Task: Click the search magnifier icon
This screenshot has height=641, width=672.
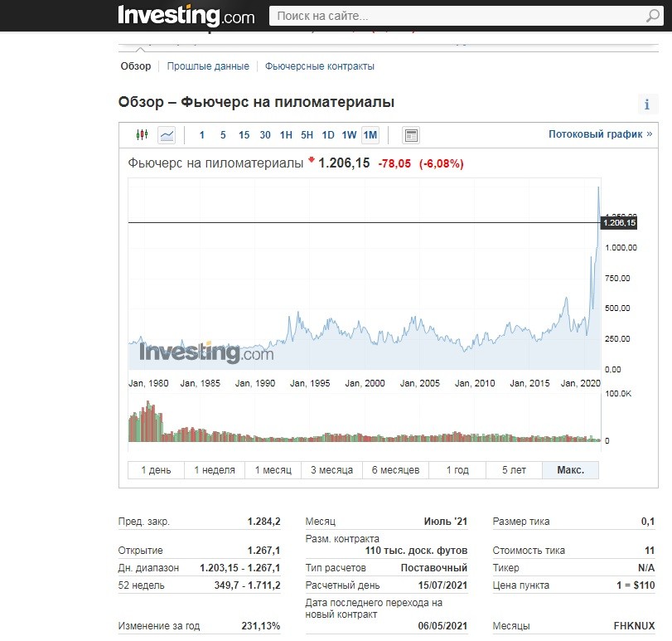Action: pos(652,17)
